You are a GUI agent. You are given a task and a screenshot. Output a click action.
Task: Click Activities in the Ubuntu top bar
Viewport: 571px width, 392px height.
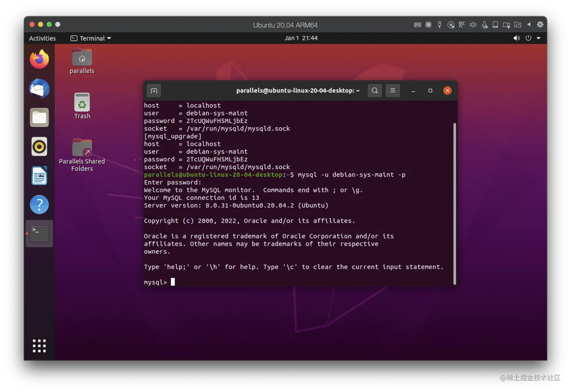(42, 38)
